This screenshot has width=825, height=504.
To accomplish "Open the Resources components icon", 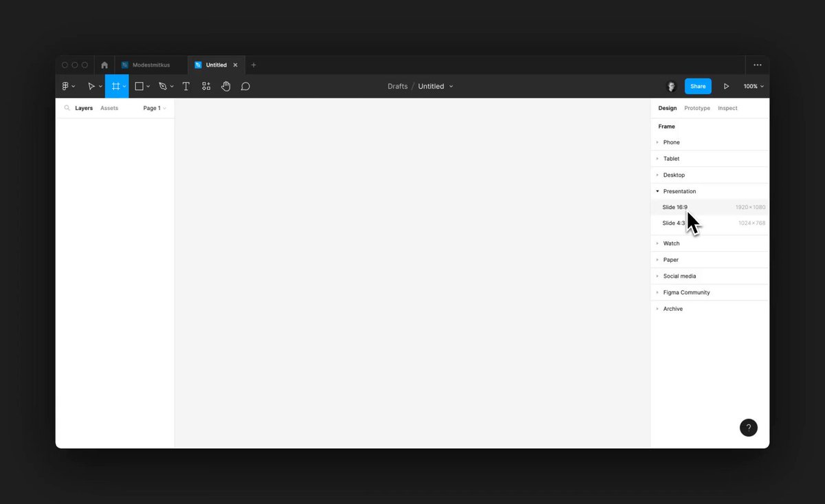I will tap(206, 87).
